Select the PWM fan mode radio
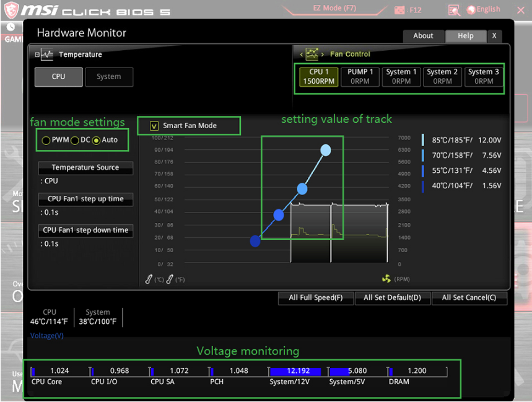The height and width of the screenshot is (402, 532). (46, 140)
